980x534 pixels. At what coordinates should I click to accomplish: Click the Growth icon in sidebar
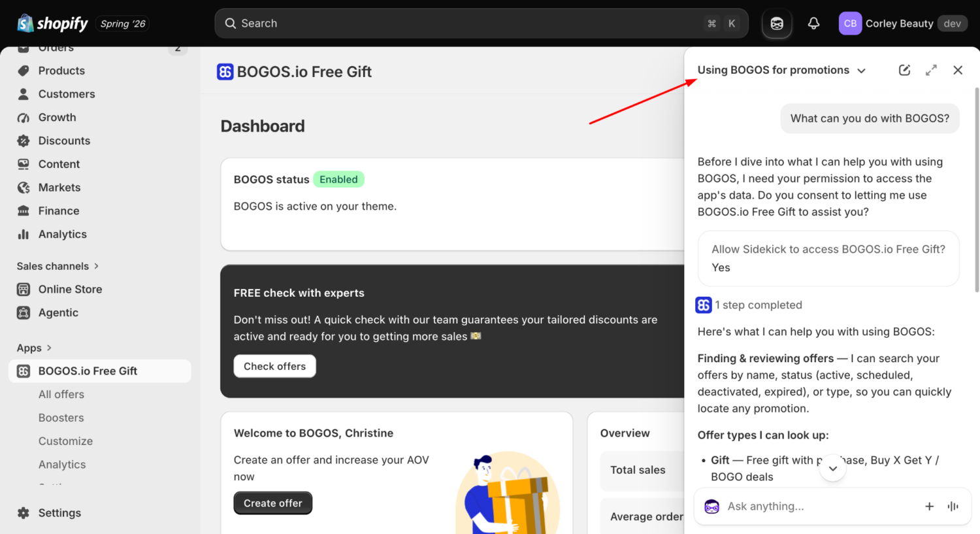(24, 118)
